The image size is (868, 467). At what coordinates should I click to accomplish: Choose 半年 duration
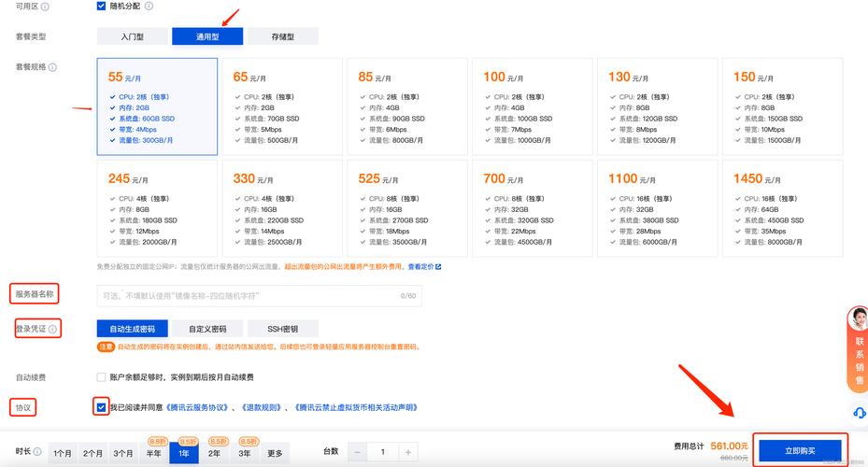coord(153,453)
